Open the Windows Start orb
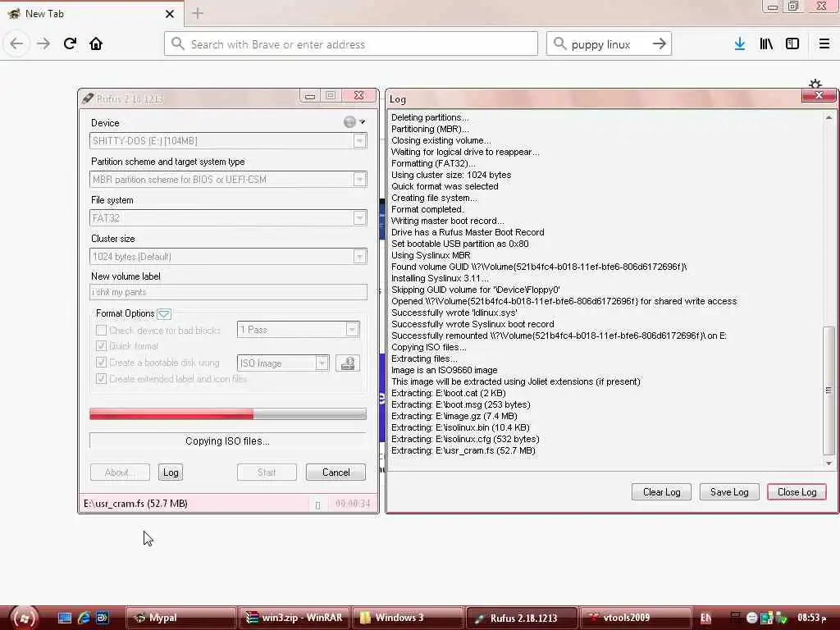This screenshot has width=840, height=630. [x=24, y=618]
